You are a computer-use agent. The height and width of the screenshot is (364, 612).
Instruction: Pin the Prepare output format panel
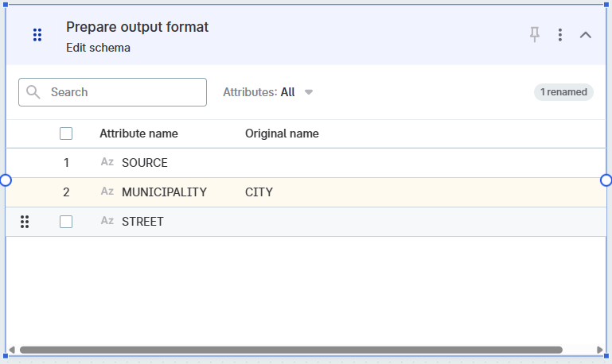[534, 35]
